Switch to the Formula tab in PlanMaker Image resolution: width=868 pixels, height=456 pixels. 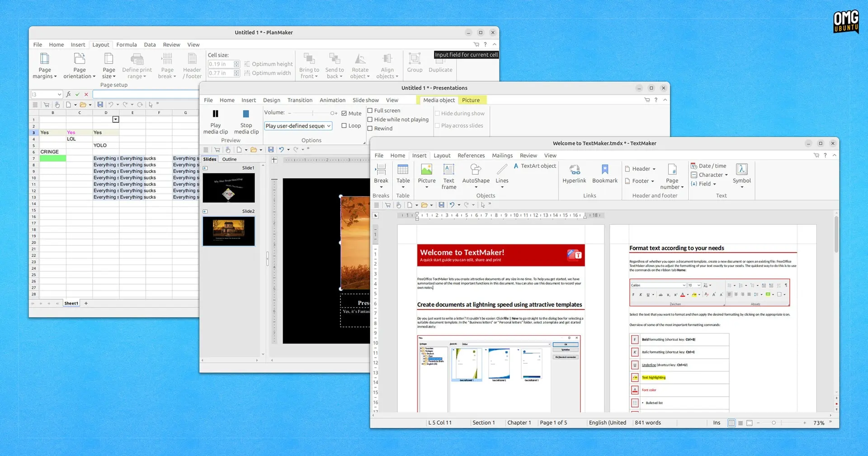(x=126, y=44)
